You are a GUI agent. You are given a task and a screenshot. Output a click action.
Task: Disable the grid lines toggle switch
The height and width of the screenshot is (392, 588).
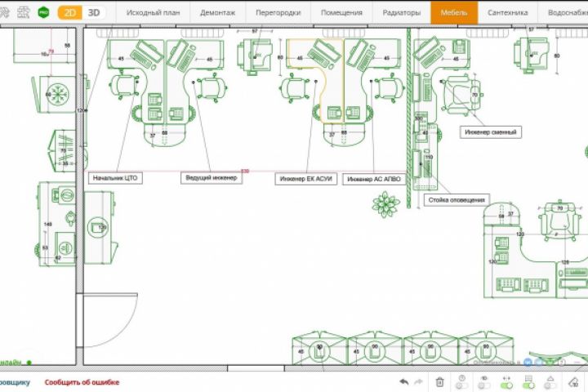528,385
